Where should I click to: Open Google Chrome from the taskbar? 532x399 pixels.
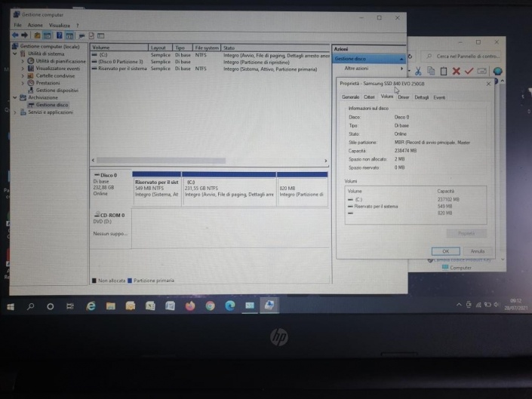tap(210, 305)
